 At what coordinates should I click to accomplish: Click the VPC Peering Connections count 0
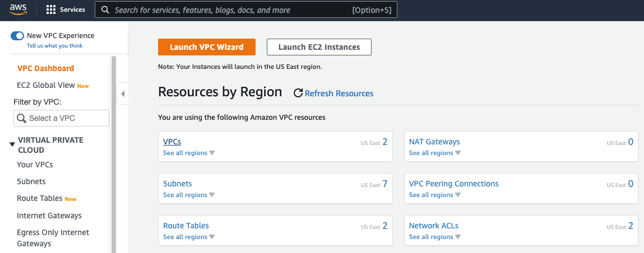pos(631,184)
